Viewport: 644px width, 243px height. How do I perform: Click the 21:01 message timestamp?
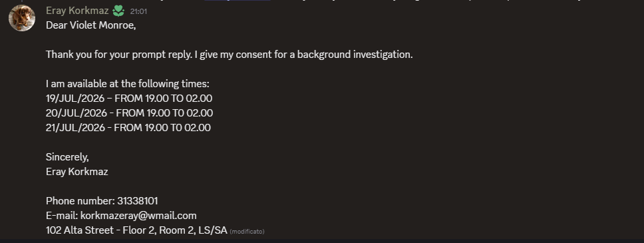(x=138, y=11)
